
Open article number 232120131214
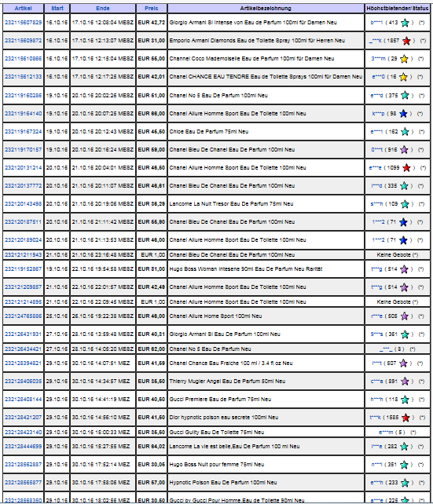[x=23, y=167]
